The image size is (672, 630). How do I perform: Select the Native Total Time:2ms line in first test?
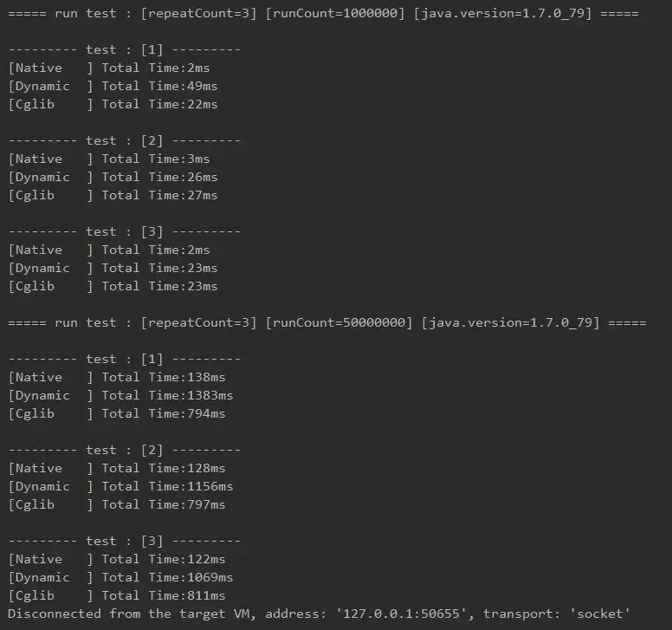pyautogui.click(x=109, y=68)
